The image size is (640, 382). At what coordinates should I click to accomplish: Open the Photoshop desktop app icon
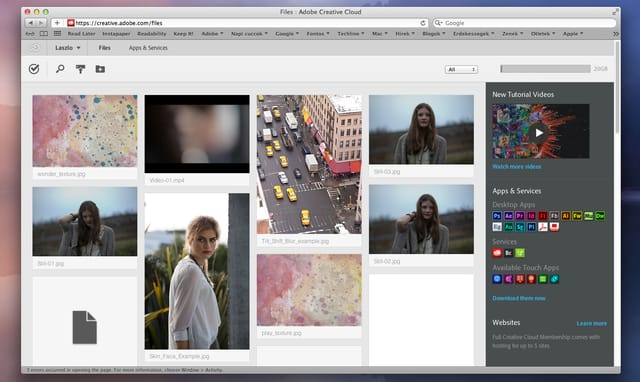pyautogui.click(x=497, y=216)
